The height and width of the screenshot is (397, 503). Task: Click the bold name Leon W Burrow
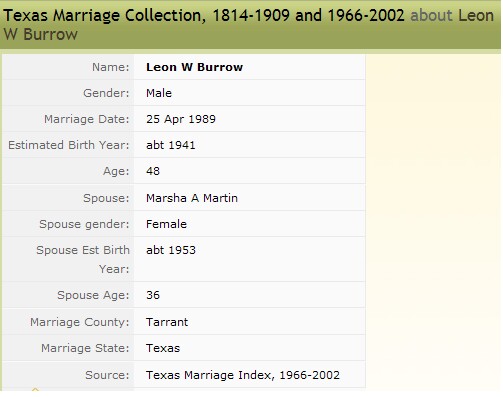[x=194, y=67]
